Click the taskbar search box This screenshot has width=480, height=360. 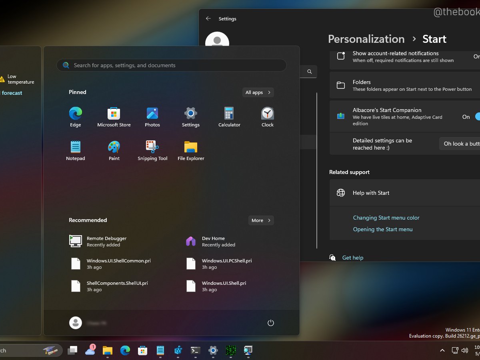[30, 350]
